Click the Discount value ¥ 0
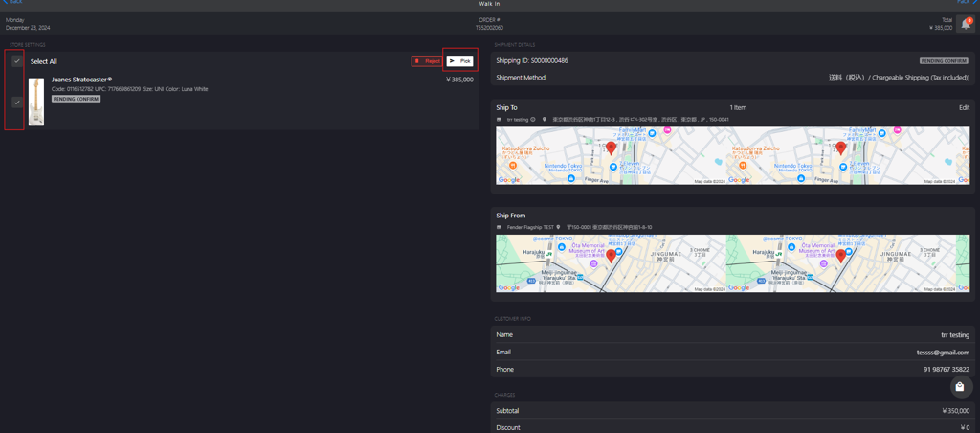The image size is (980, 433). [x=966, y=427]
